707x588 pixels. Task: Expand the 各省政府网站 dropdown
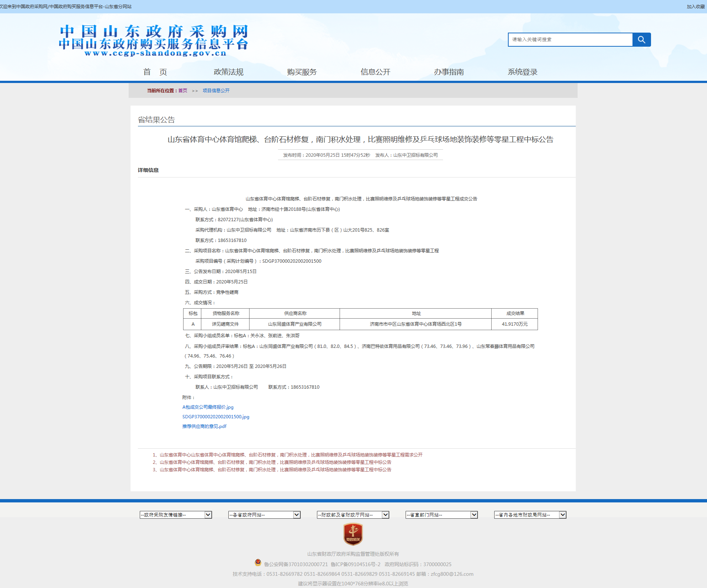pyautogui.click(x=264, y=515)
